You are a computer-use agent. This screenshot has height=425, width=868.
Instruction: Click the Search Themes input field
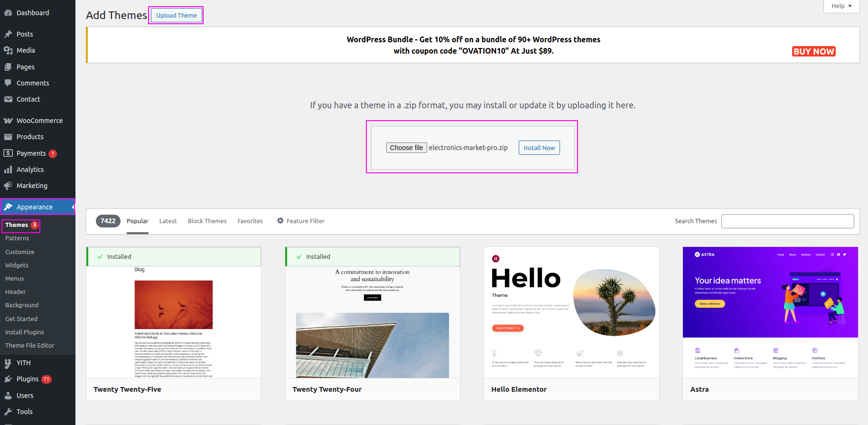pos(788,221)
